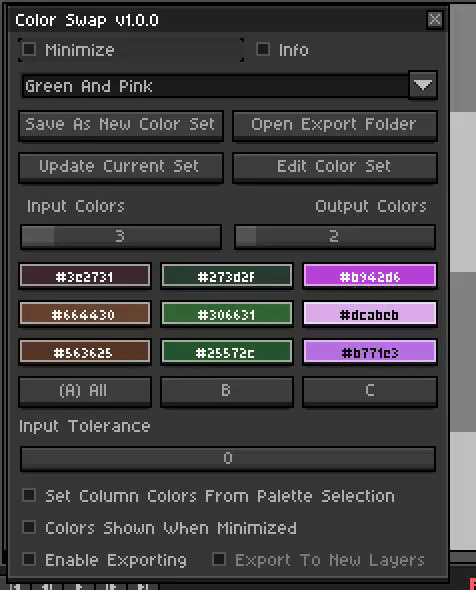Check the Enable Exporting option
Screen dimensions: 476x590
pyautogui.click(x=29, y=559)
